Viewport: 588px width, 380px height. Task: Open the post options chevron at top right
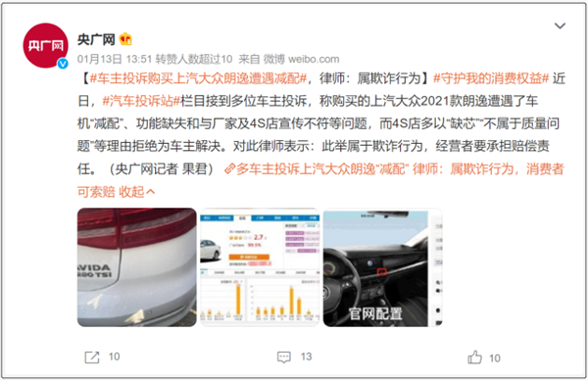[560, 25]
